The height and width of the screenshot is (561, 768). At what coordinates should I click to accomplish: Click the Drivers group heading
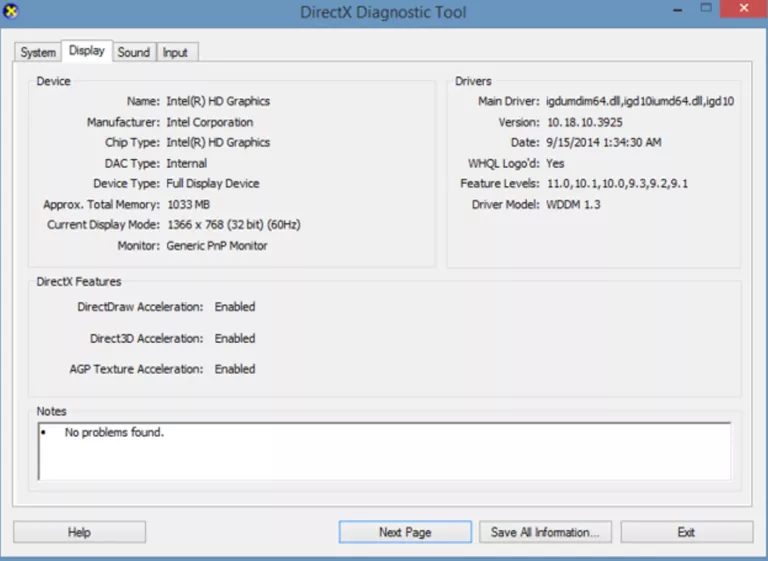tap(473, 81)
